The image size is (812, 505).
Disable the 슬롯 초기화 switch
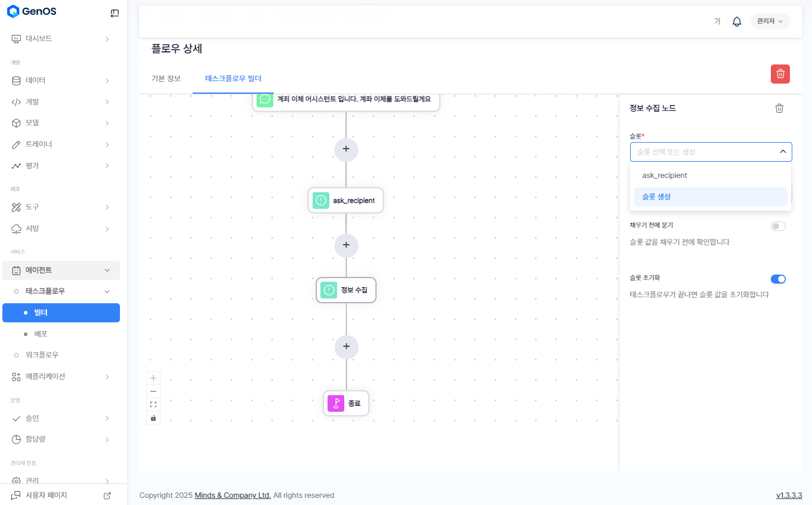778,279
